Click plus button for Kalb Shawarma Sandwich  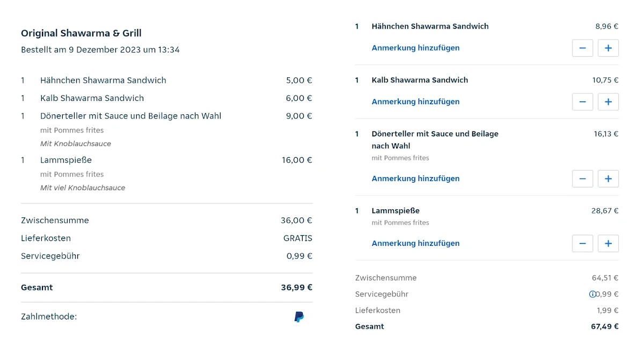(608, 101)
